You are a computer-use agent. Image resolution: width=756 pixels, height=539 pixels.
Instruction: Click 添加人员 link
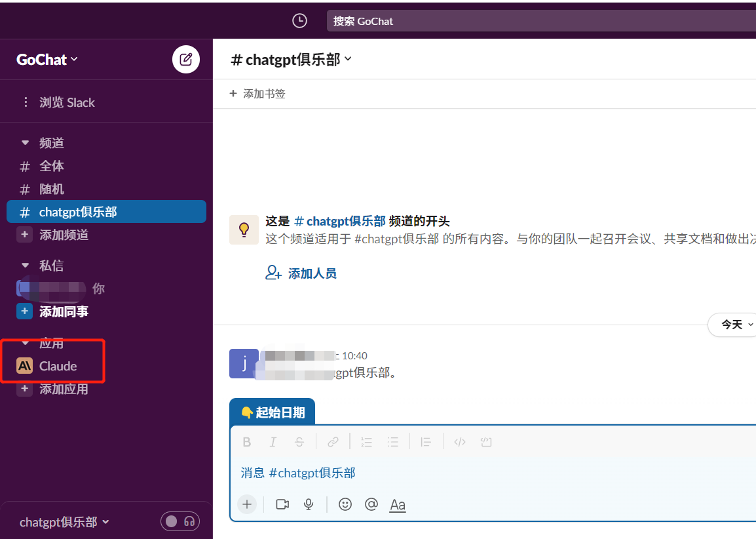click(312, 273)
